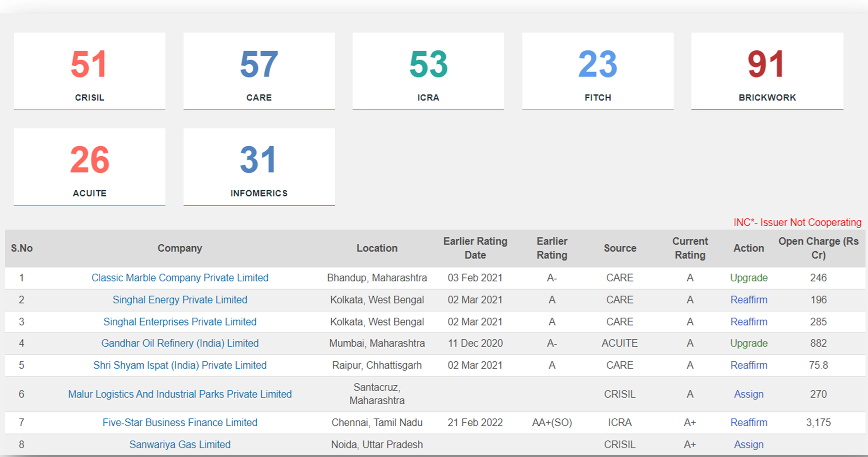Select the open charge value 882
The image size is (868, 457).
click(x=819, y=343)
